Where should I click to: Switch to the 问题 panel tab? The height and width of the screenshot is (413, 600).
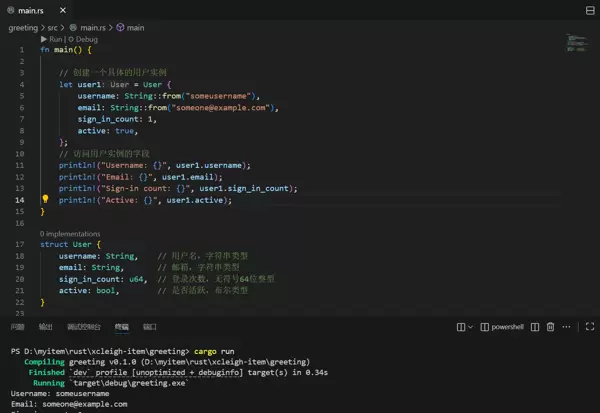(18, 327)
